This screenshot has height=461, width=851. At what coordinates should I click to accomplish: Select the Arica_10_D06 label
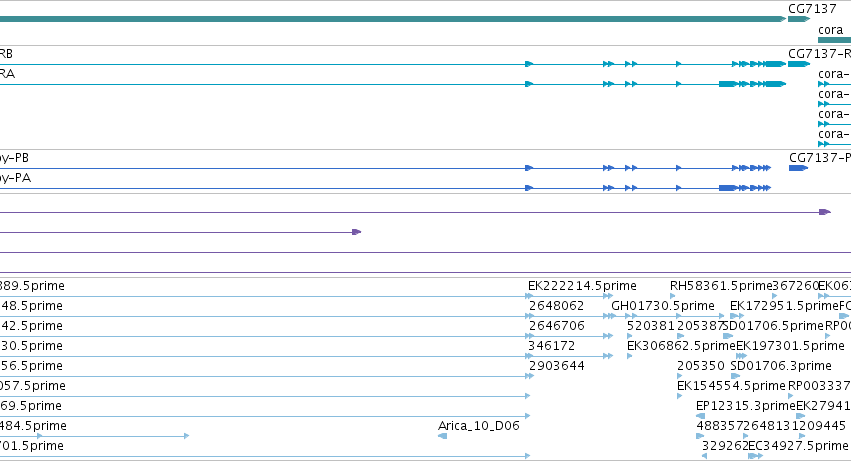point(479,426)
